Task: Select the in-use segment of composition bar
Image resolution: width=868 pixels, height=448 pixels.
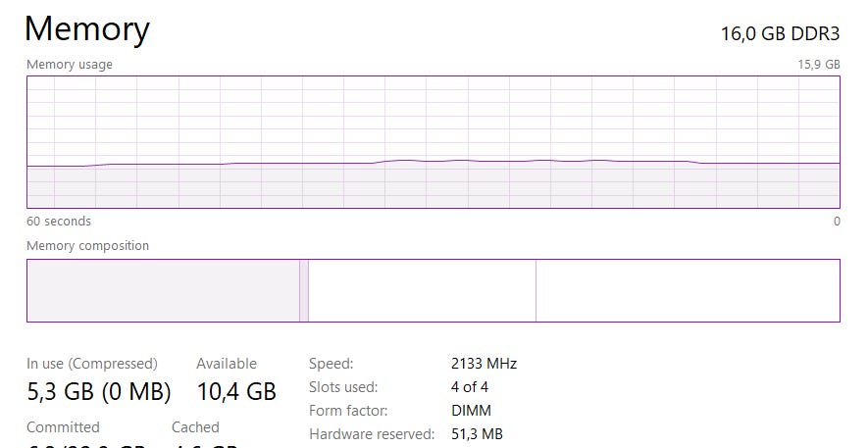Action: [163, 290]
